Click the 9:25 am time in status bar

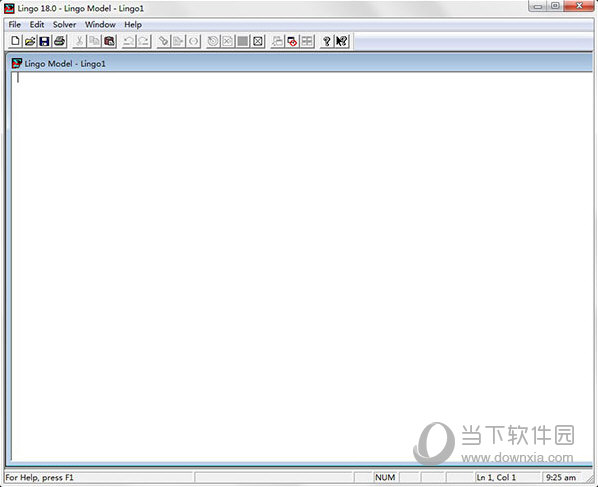[561, 477]
